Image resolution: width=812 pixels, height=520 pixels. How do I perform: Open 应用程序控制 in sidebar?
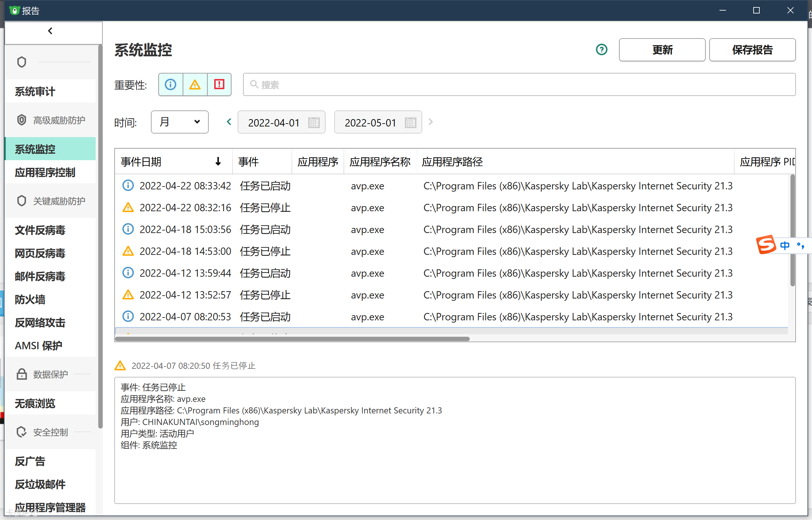[50, 172]
